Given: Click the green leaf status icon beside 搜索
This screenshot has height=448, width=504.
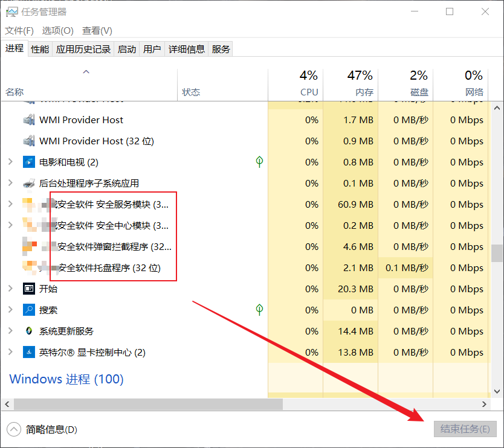Looking at the screenshot, I should (259, 310).
